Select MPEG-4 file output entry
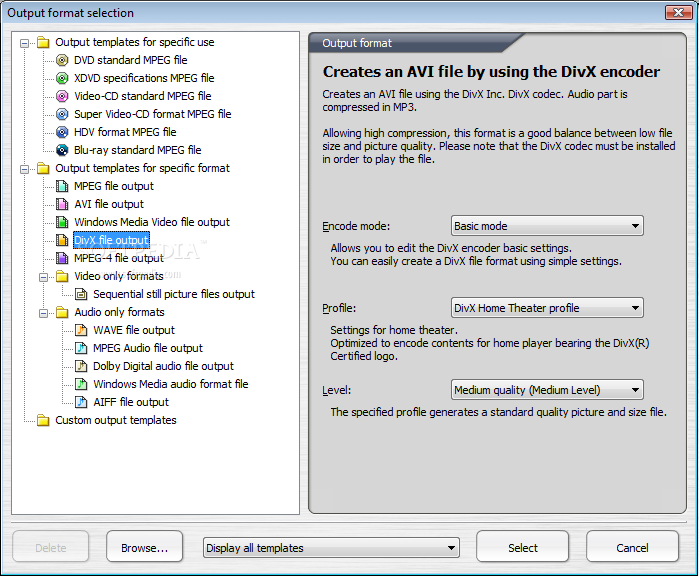 coord(119,258)
